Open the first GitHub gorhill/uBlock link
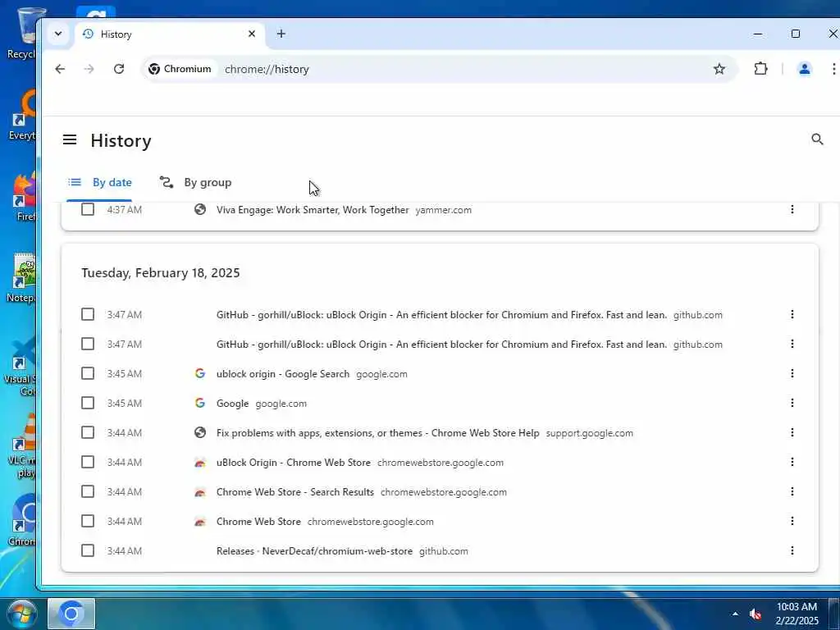 (441, 315)
